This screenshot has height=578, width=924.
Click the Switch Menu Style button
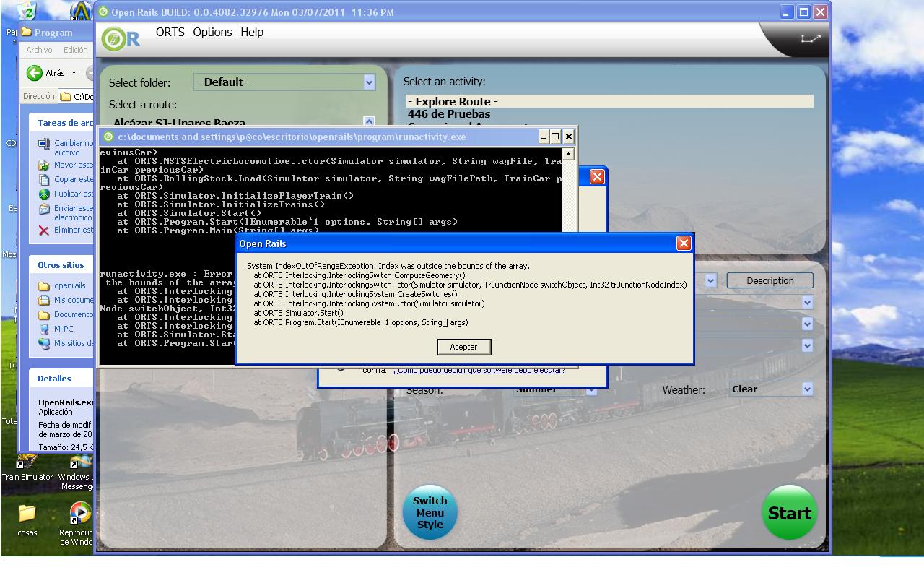tap(430, 513)
